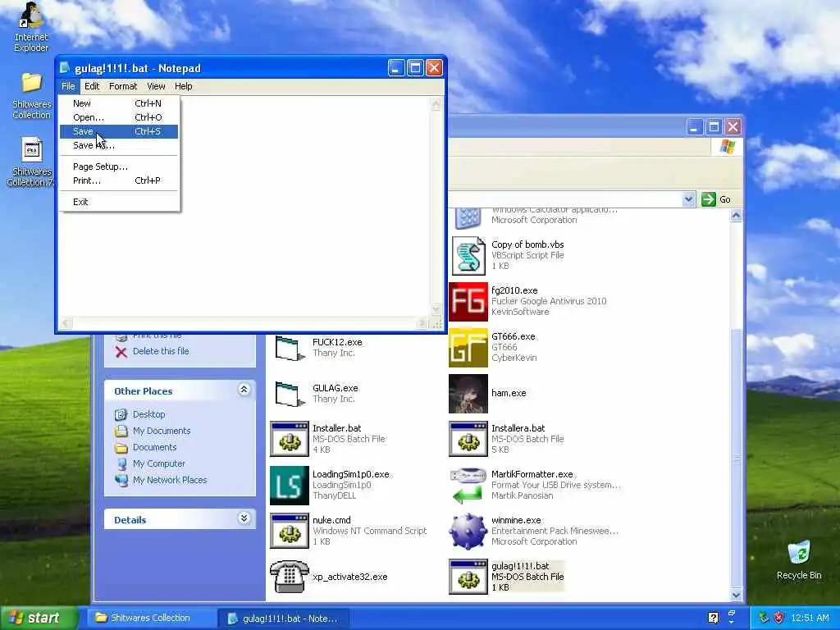Choose Open... from the File menu
This screenshot has width=840, height=630.
pos(119,117)
